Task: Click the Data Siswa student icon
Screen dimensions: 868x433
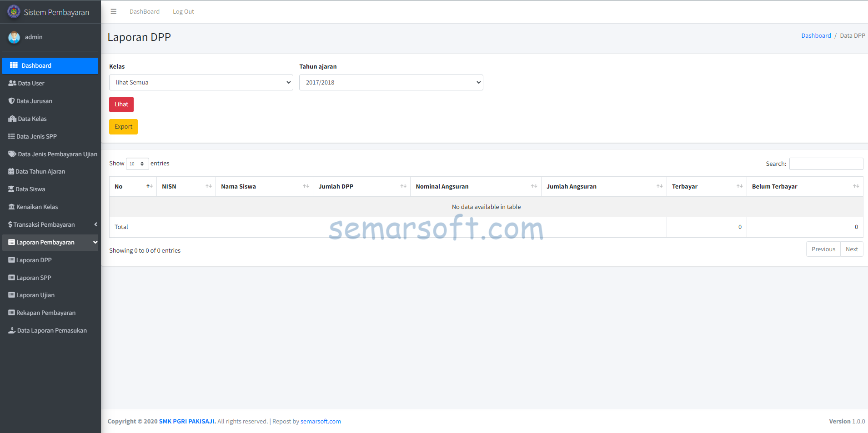Action: [11, 189]
